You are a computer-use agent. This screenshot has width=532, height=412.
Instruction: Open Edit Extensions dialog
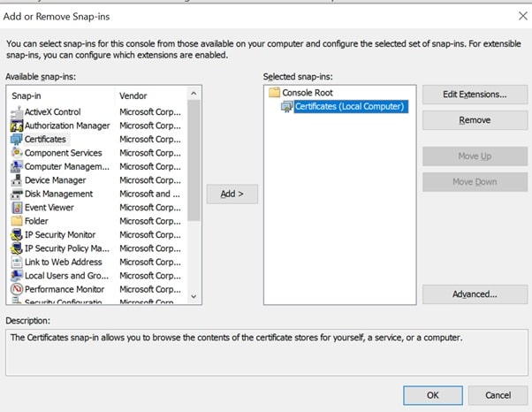(475, 95)
